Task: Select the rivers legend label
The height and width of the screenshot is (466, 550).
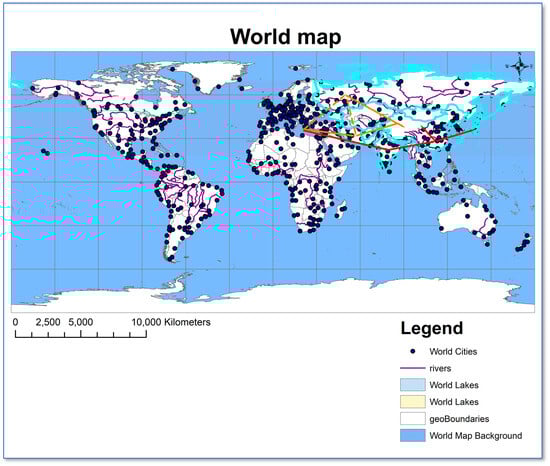Action: pos(440,369)
